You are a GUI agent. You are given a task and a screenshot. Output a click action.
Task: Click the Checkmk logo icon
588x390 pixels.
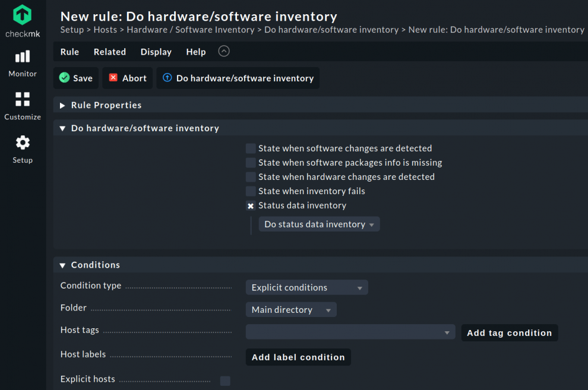pyautogui.click(x=23, y=15)
